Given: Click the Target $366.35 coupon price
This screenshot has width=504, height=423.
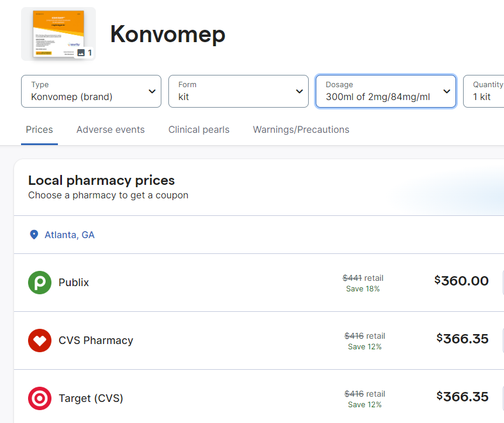Looking at the screenshot, I should 462,397.
